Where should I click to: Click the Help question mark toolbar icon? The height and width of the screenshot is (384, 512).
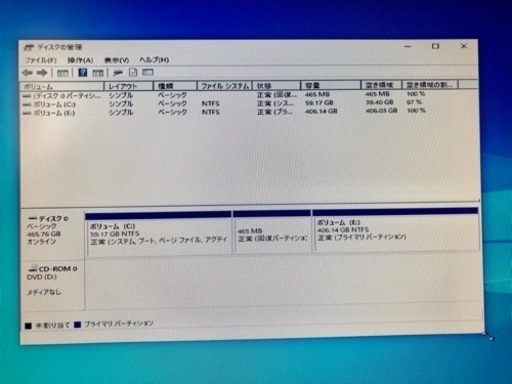coord(82,72)
